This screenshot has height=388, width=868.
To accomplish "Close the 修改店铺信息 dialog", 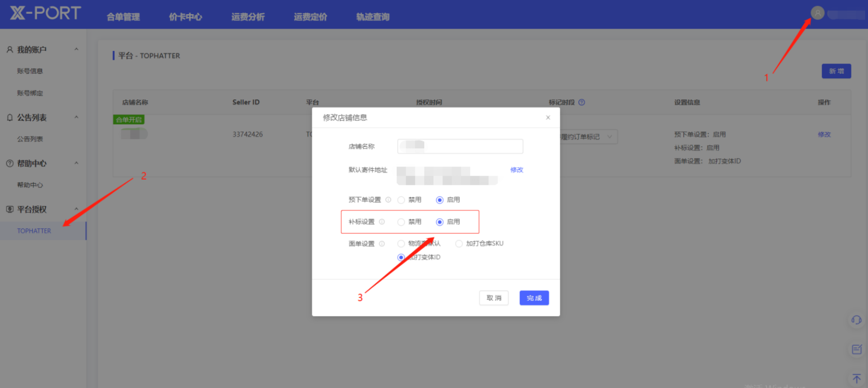I will tap(548, 117).
